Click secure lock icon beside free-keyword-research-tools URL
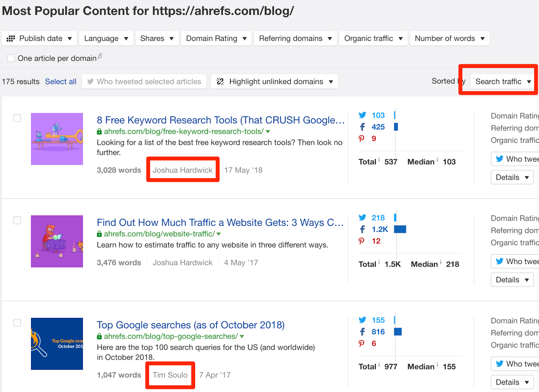539x392 pixels. coord(99,132)
